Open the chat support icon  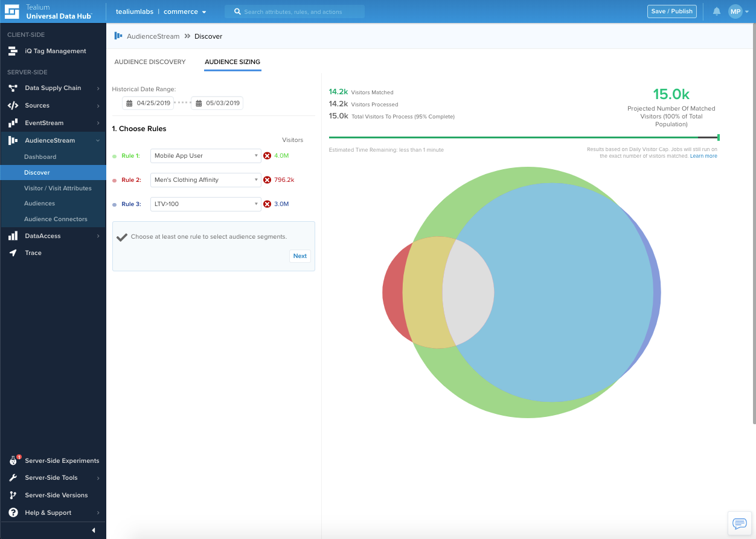point(739,523)
